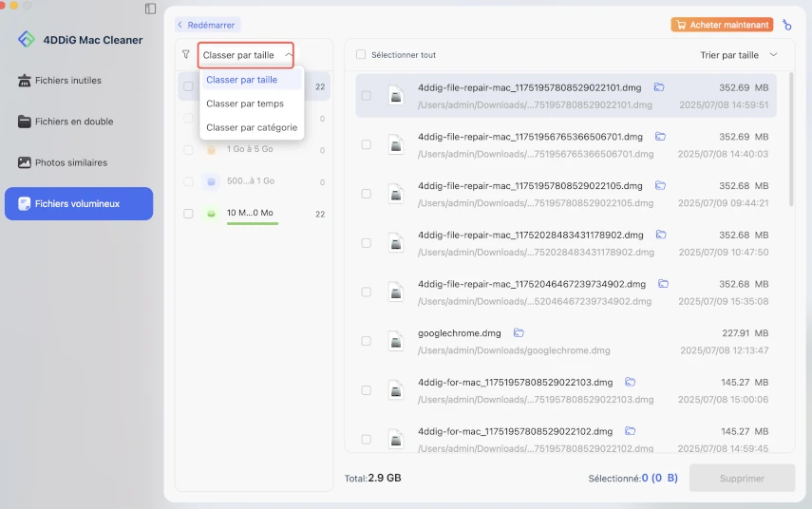Image resolution: width=812 pixels, height=509 pixels.
Task: Click Acheter maintenant button
Action: (722, 25)
